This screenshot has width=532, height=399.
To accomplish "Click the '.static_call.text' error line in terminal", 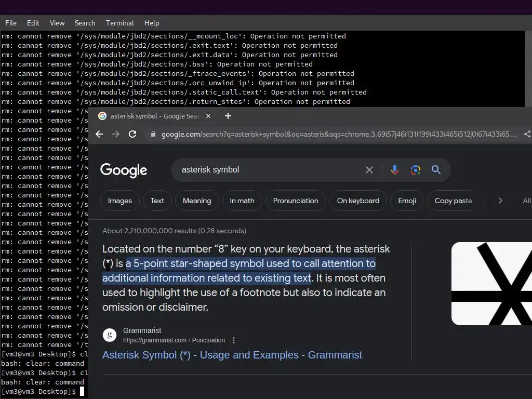I will [184, 92].
